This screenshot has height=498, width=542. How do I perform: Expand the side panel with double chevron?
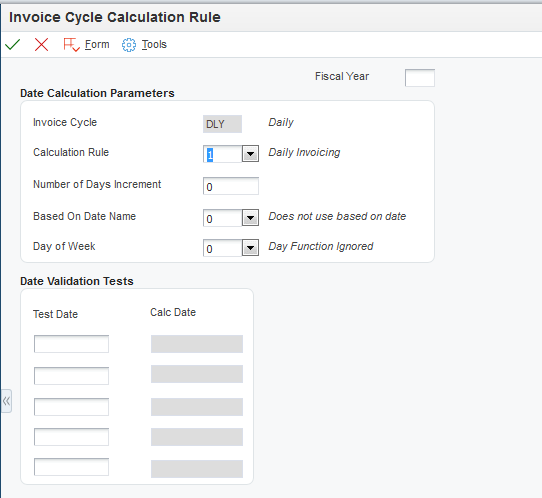pos(6,401)
